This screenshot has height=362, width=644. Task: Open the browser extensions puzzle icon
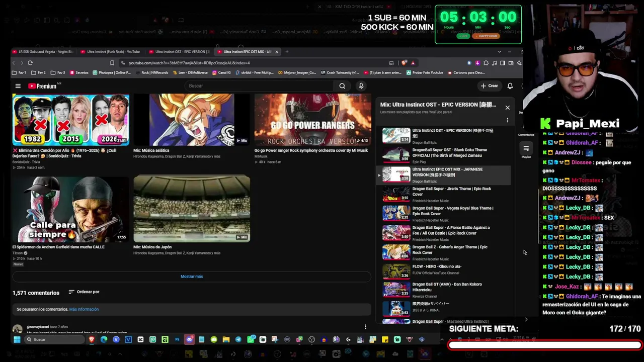486,63
